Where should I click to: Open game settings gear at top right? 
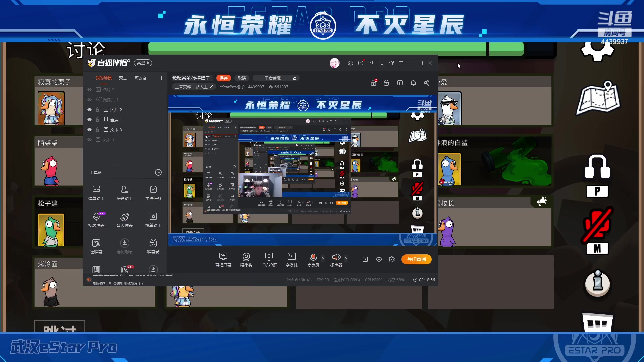coord(597,52)
